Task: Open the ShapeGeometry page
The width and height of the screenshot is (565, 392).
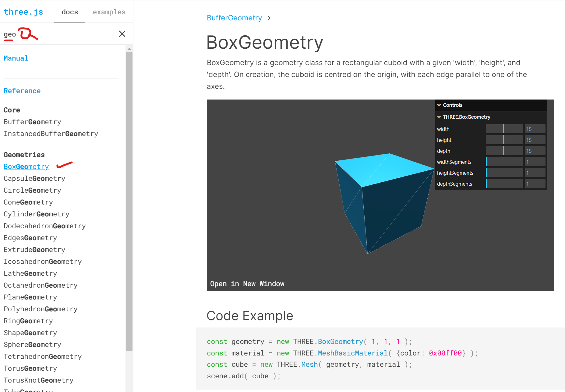Action: pyautogui.click(x=30, y=333)
